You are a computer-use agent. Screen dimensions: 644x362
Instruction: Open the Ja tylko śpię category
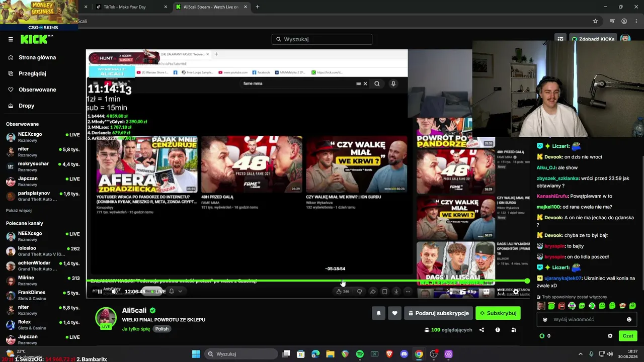click(x=136, y=329)
